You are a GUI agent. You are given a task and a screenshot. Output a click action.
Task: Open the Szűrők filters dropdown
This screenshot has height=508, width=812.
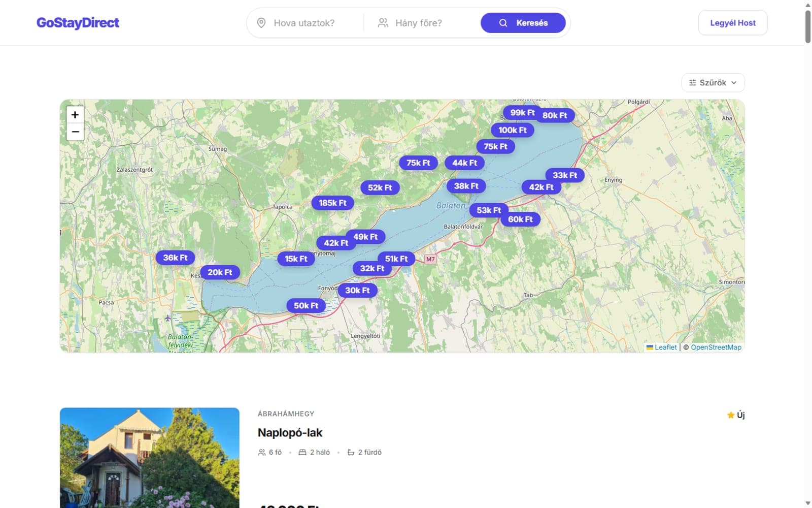tap(713, 83)
